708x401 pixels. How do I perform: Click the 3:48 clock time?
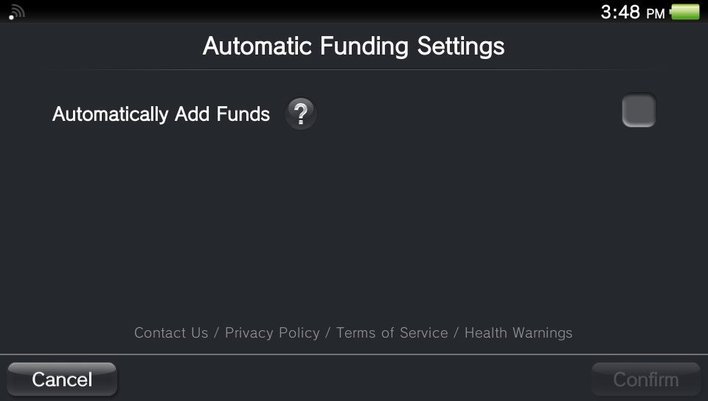[620, 13]
